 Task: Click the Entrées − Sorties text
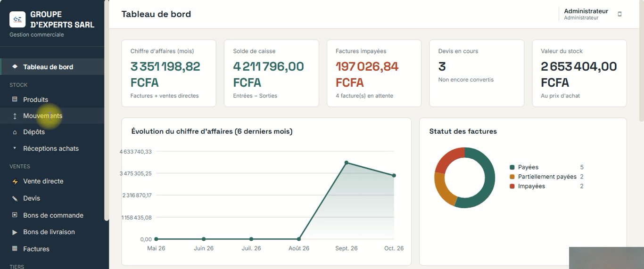255,96
